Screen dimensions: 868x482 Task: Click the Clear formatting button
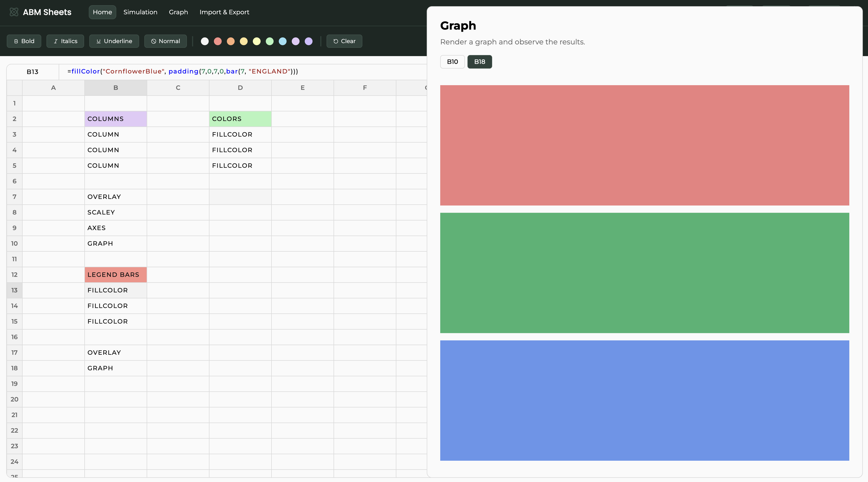(344, 41)
